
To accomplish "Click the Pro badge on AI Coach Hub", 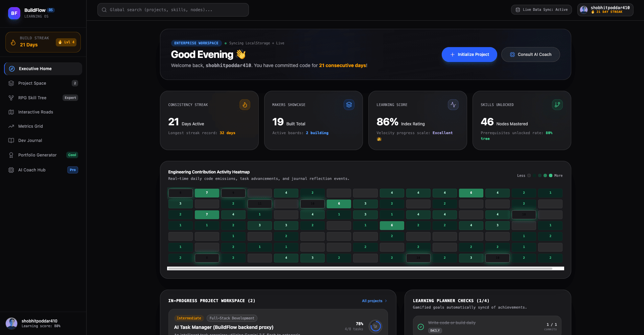I will coord(73,170).
